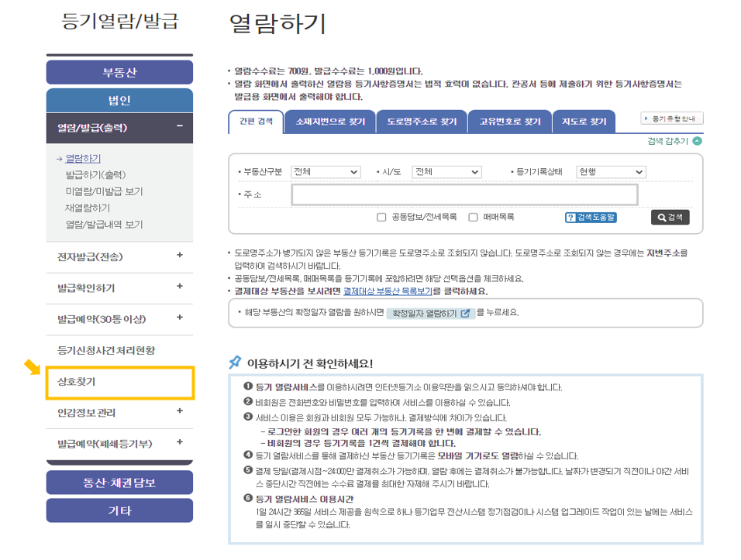Click 검색 감추기 text link
This screenshot has width=741, height=560.
(667, 141)
